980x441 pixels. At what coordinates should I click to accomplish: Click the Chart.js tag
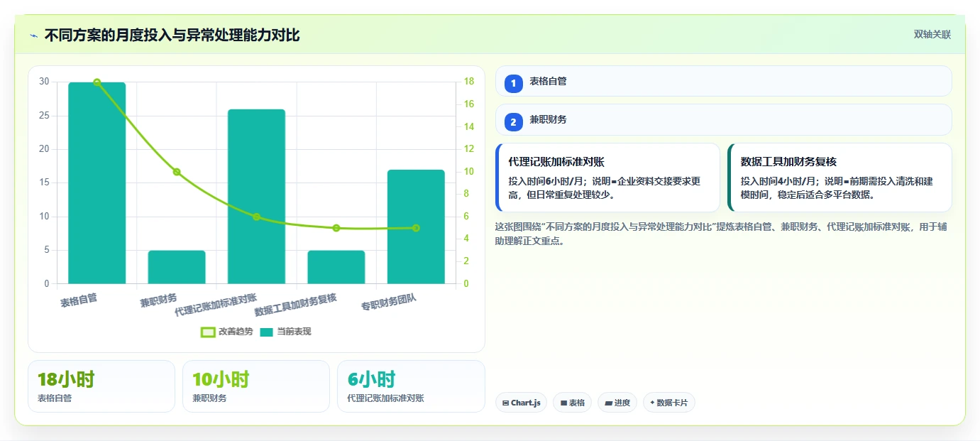coord(521,403)
